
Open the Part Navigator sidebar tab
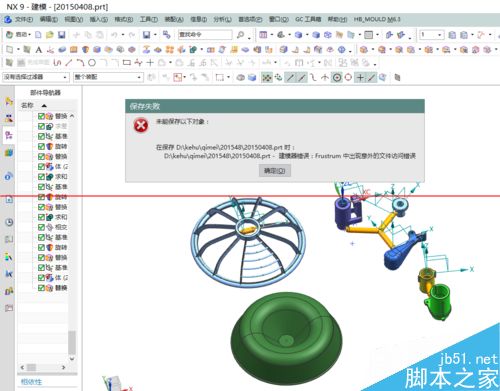coord(9,135)
